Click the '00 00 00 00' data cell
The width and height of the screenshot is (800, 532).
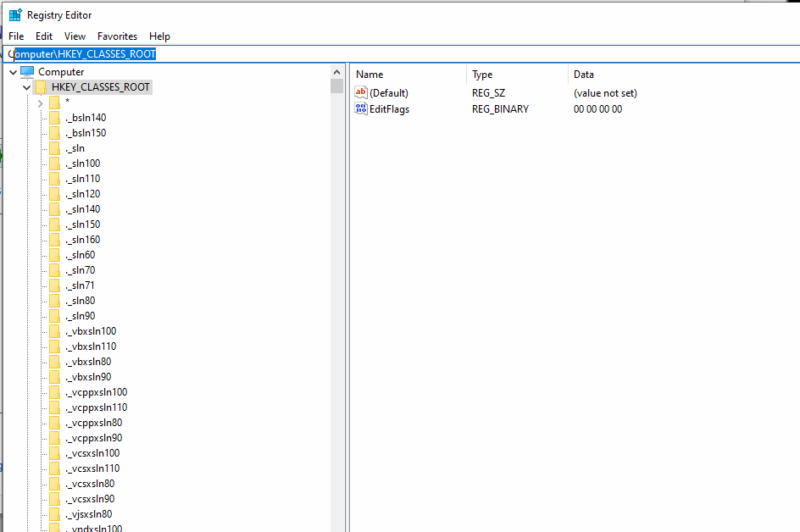coord(598,109)
